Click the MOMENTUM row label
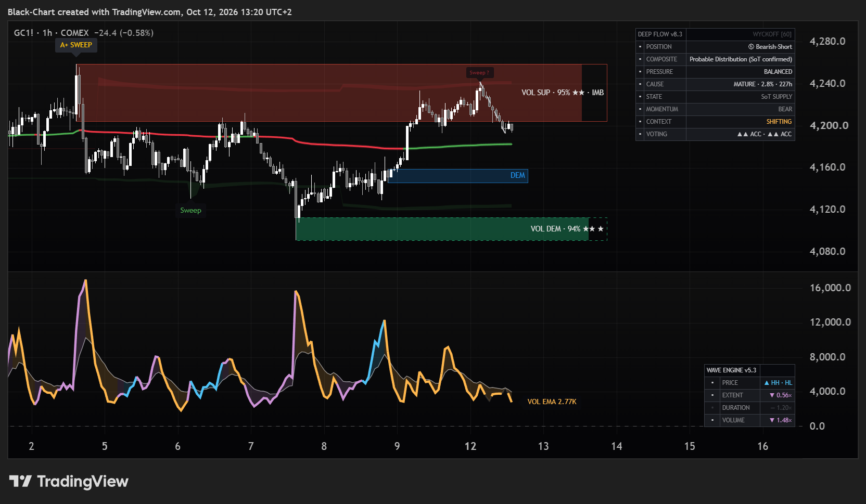 click(x=662, y=109)
